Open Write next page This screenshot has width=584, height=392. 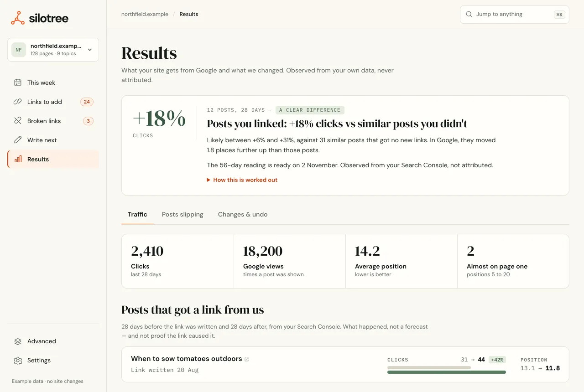(53, 140)
